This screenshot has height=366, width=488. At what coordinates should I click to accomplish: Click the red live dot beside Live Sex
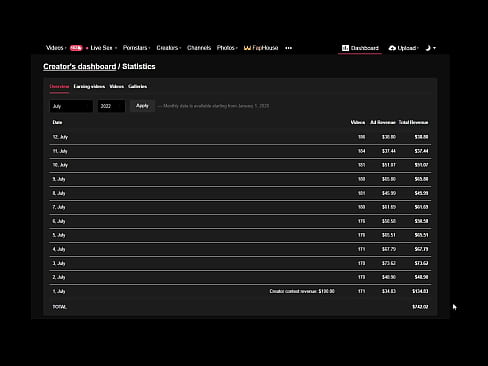pyautogui.click(x=87, y=48)
